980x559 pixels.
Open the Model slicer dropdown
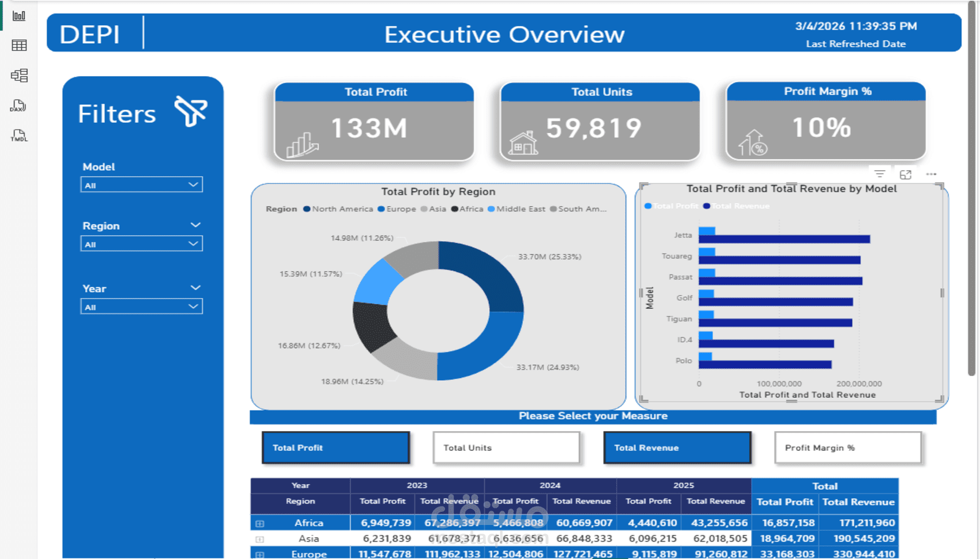[141, 185]
